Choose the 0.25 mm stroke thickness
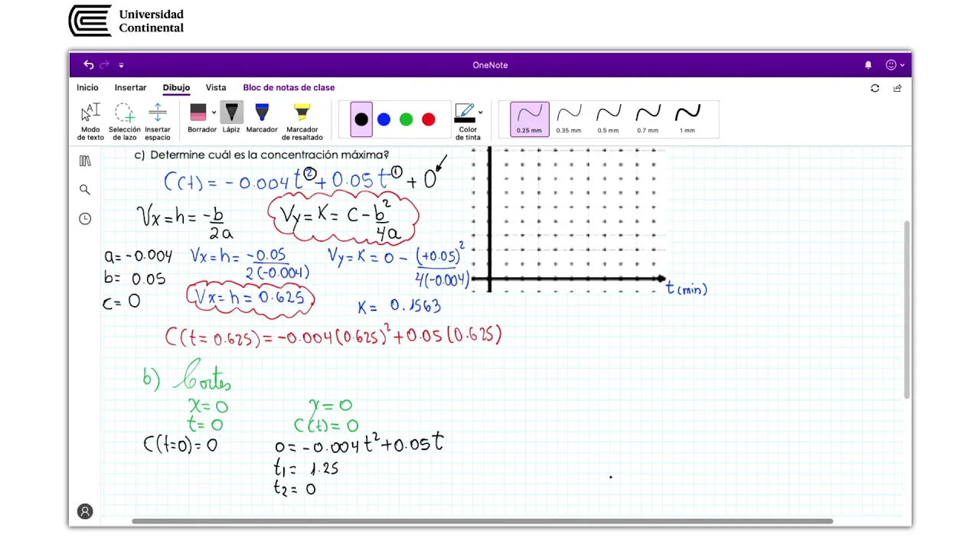 (x=530, y=119)
